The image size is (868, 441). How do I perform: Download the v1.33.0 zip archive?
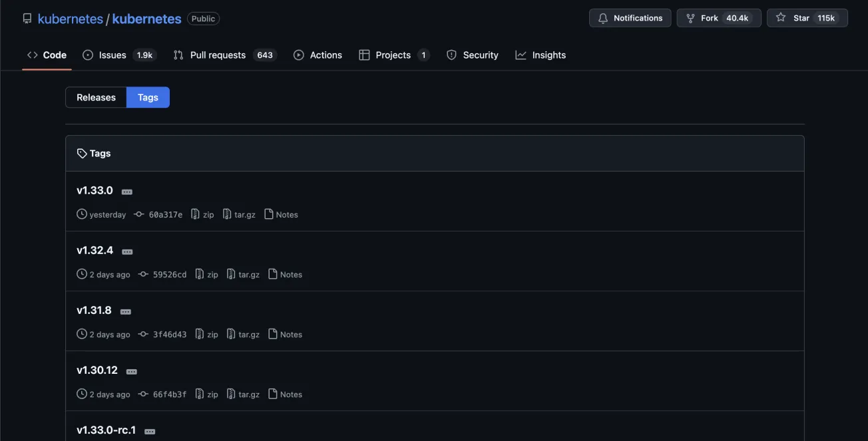pos(202,215)
